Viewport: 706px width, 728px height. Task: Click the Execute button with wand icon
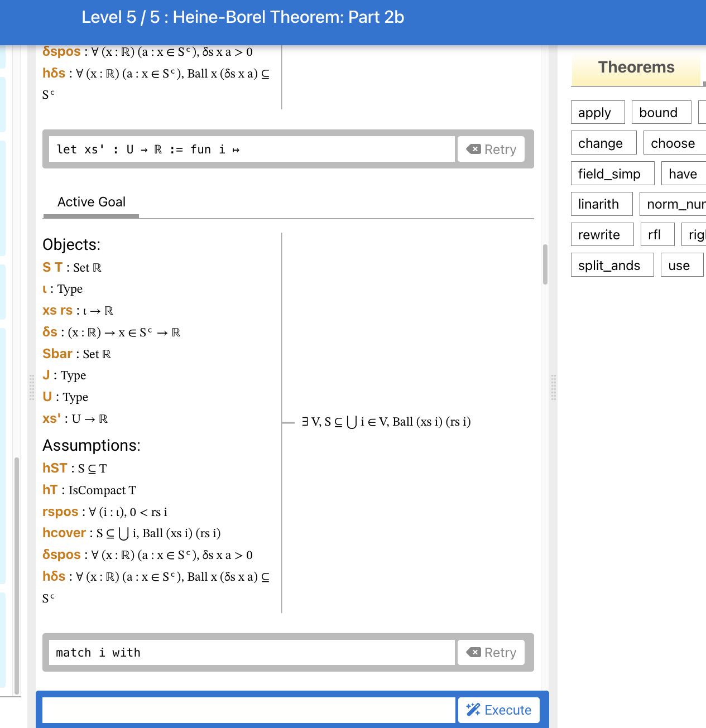pos(498,710)
